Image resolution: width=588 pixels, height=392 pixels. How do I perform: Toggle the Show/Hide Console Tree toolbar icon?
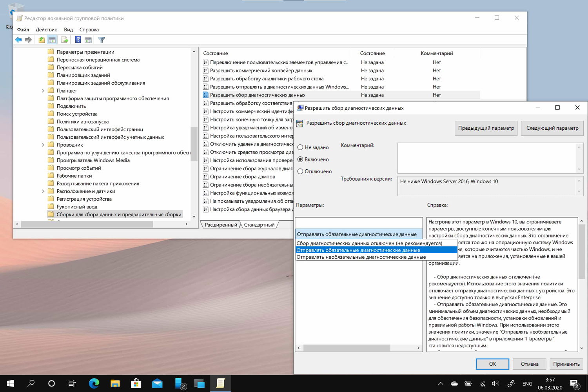point(52,39)
